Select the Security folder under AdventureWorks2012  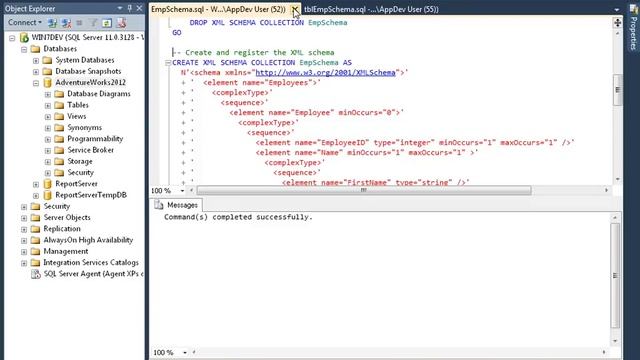coord(80,173)
